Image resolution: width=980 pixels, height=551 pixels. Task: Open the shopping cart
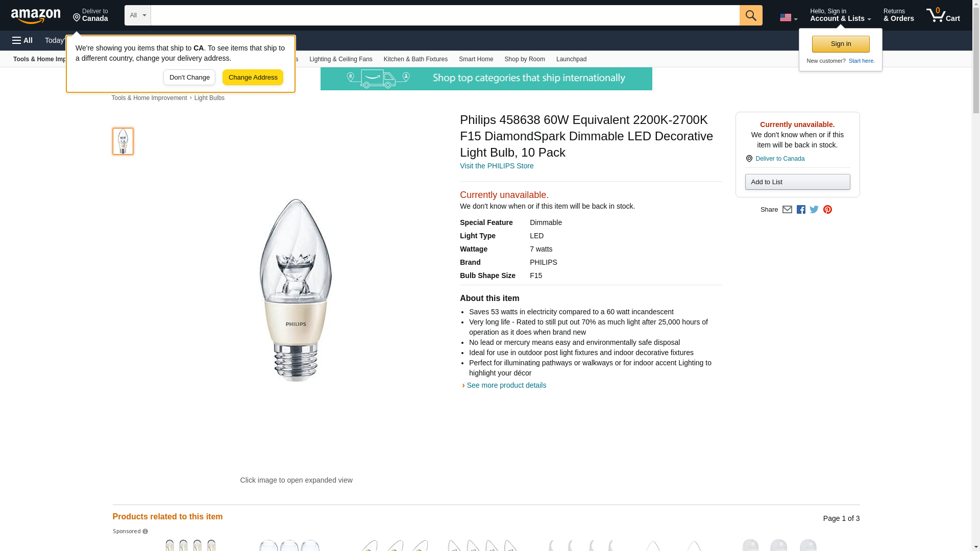click(943, 15)
